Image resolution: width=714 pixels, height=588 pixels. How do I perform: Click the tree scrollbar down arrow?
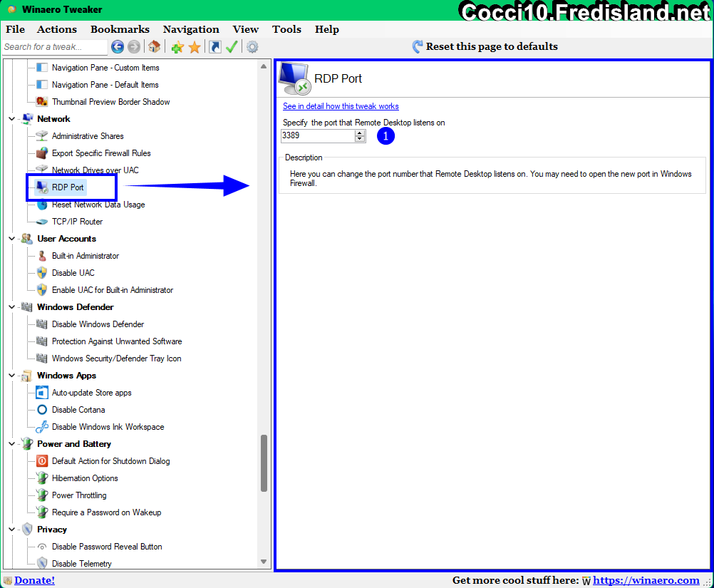pyautogui.click(x=264, y=562)
